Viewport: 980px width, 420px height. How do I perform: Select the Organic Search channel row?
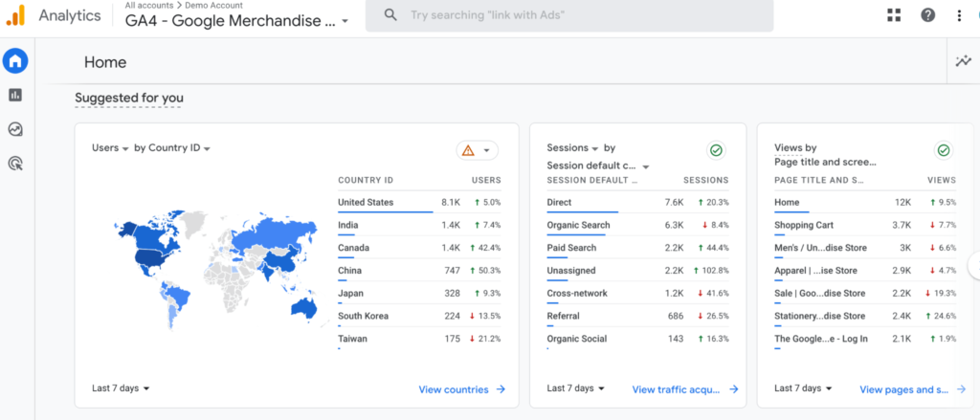click(x=637, y=225)
